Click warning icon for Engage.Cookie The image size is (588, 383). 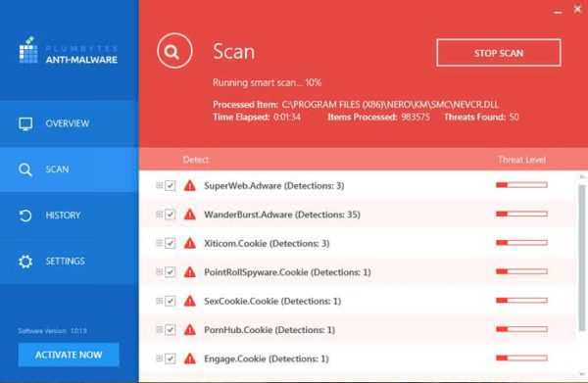click(190, 359)
